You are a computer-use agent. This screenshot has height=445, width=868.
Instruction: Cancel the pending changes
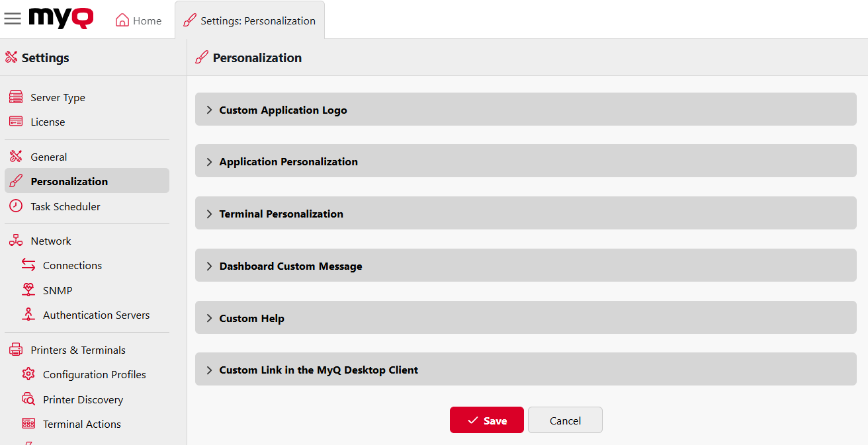coord(564,420)
